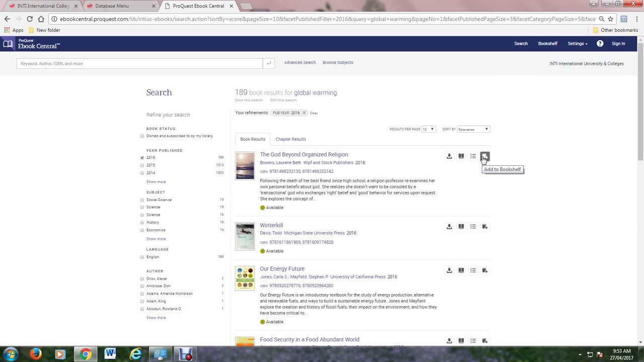Tick the History subject checkbox

point(142,222)
